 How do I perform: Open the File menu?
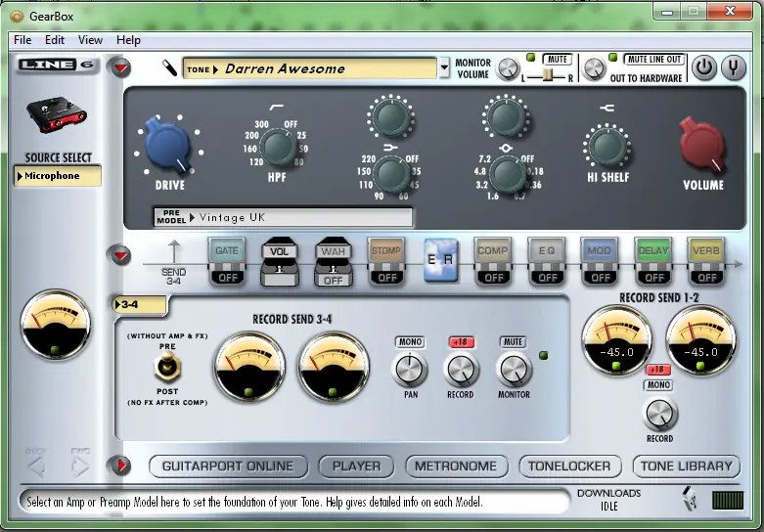22,40
